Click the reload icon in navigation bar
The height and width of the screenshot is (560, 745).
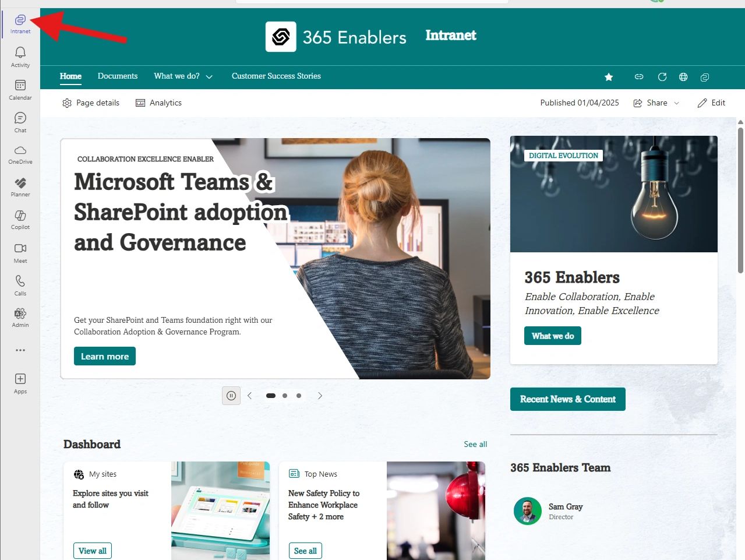(x=662, y=77)
